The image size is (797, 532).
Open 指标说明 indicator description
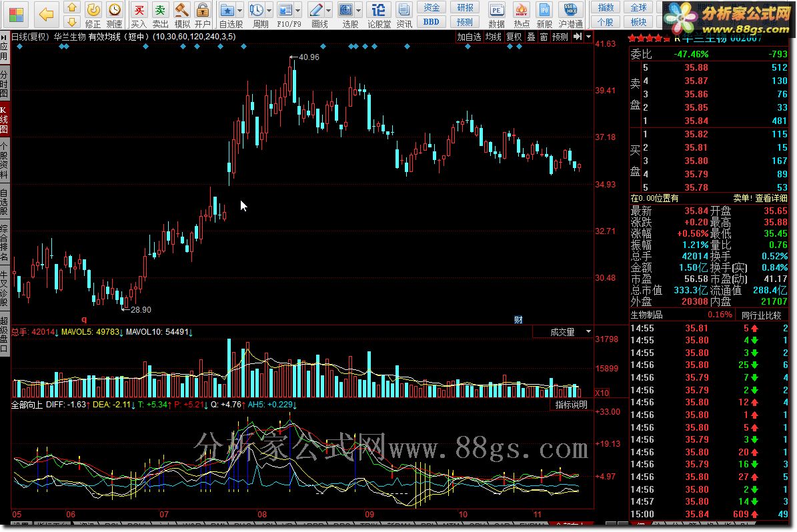coord(571,405)
